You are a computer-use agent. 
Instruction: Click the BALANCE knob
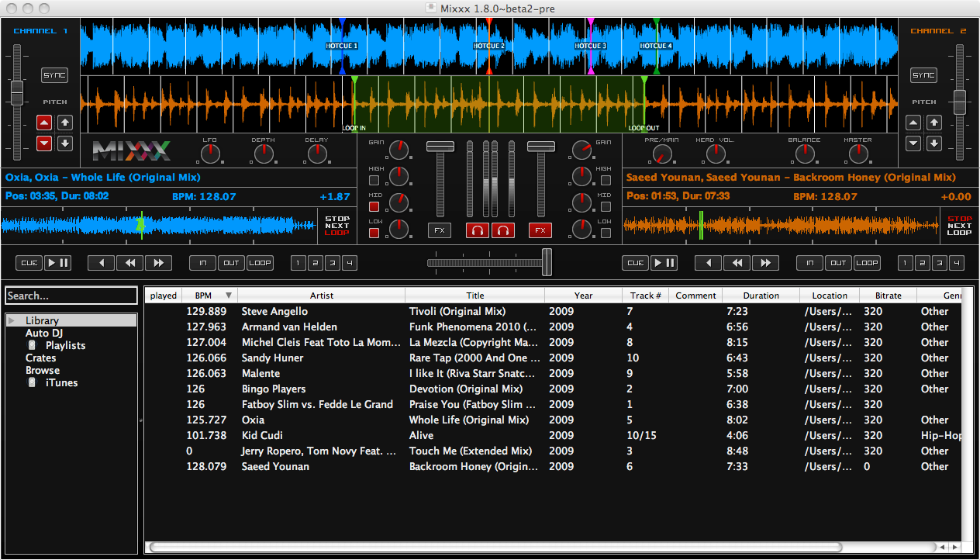click(805, 154)
